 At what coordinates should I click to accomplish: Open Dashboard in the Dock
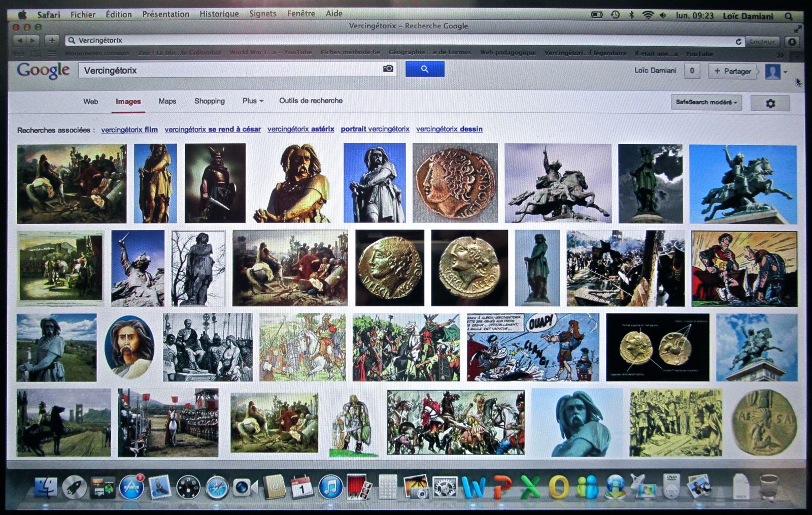188,488
